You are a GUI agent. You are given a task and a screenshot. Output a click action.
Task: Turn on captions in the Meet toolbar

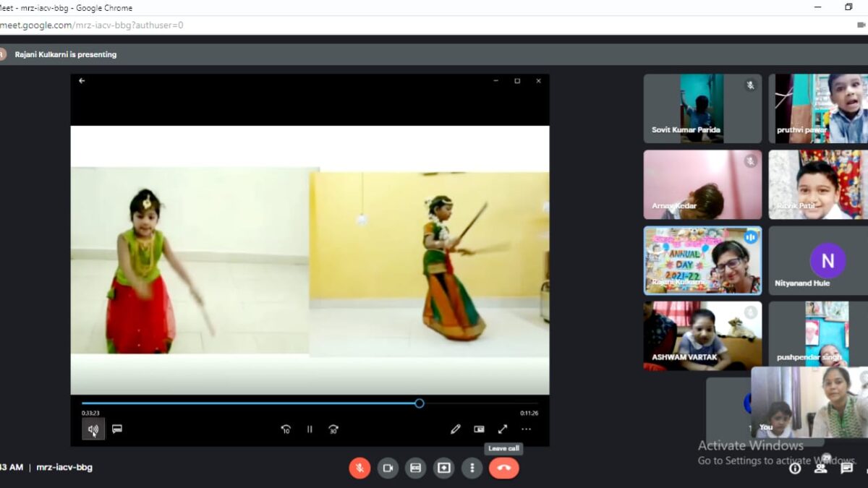point(416,468)
